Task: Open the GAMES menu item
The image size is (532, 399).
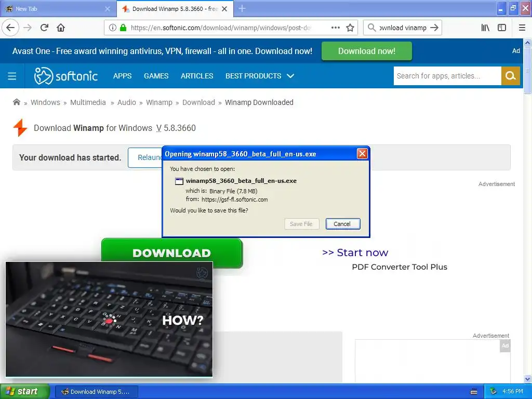Action: [156, 76]
